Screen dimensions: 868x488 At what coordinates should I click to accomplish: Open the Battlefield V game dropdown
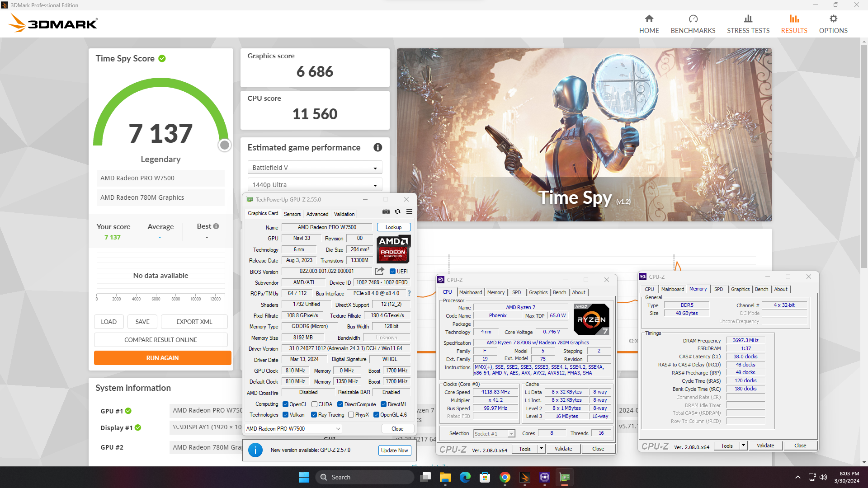point(315,168)
